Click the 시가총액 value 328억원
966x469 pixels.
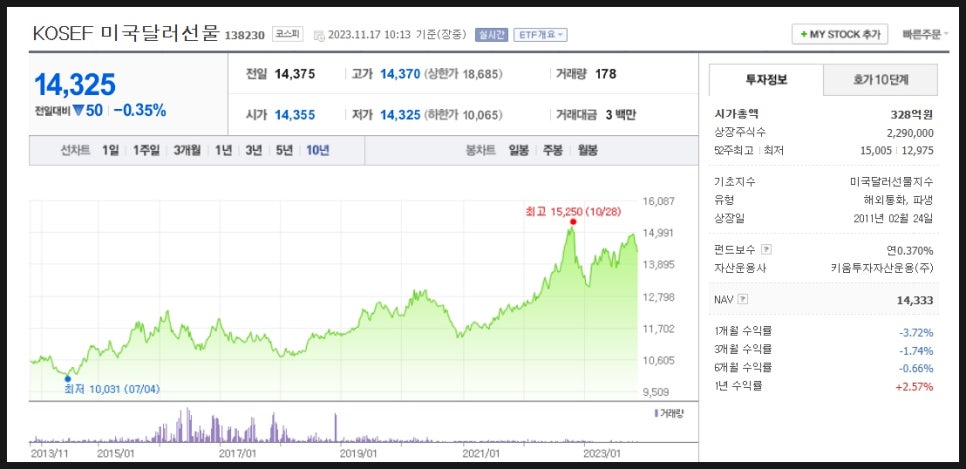coord(912,114)
